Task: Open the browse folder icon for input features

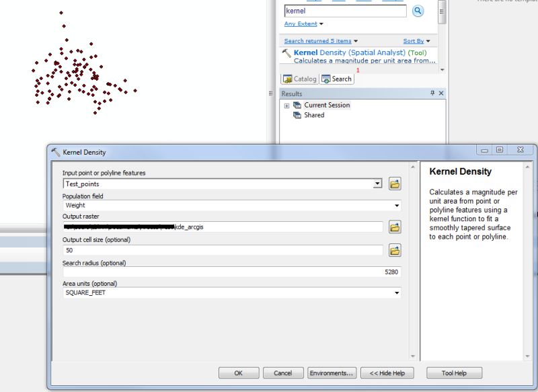Action: [x=394, y=183]
